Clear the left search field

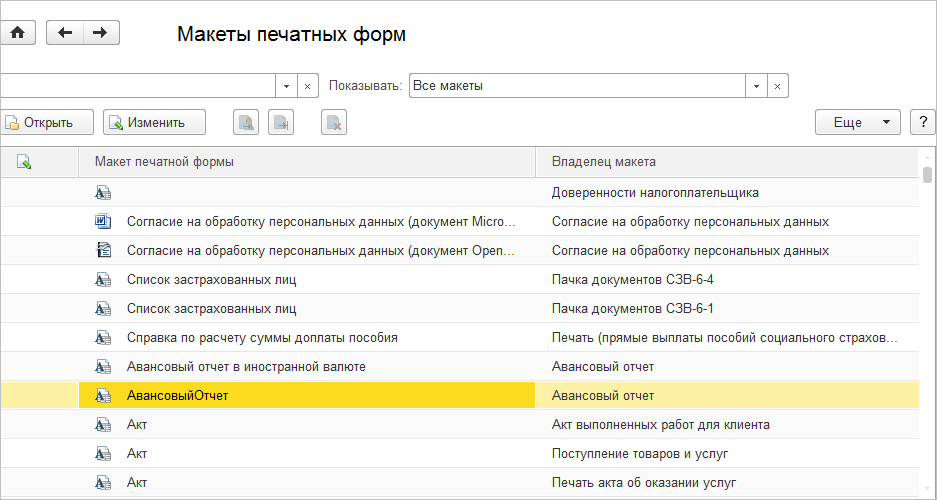308,86
